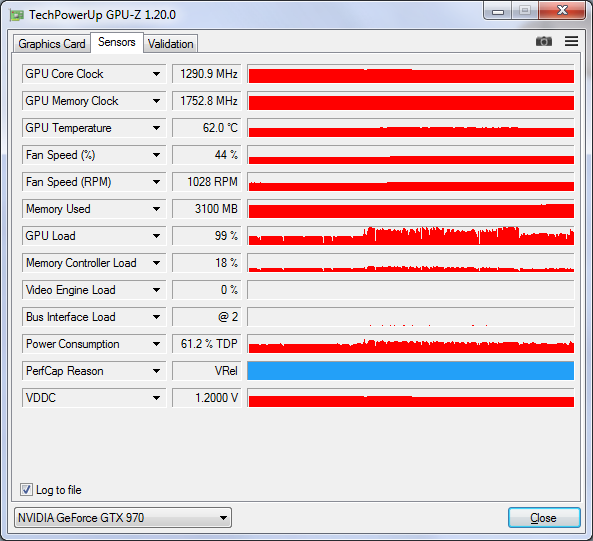Click the 1028 RPM value
Viewport: 593px width, 541px height.
[x=206, y=182]
